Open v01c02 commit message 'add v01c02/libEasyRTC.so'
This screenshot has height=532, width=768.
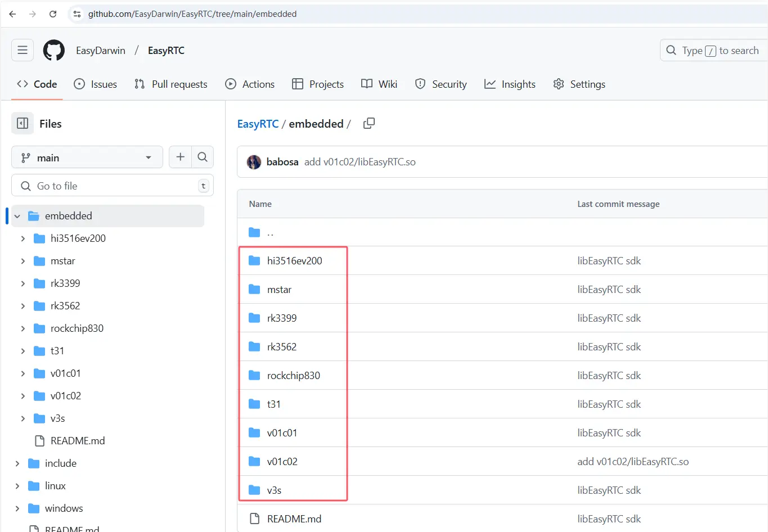(633, 461)
